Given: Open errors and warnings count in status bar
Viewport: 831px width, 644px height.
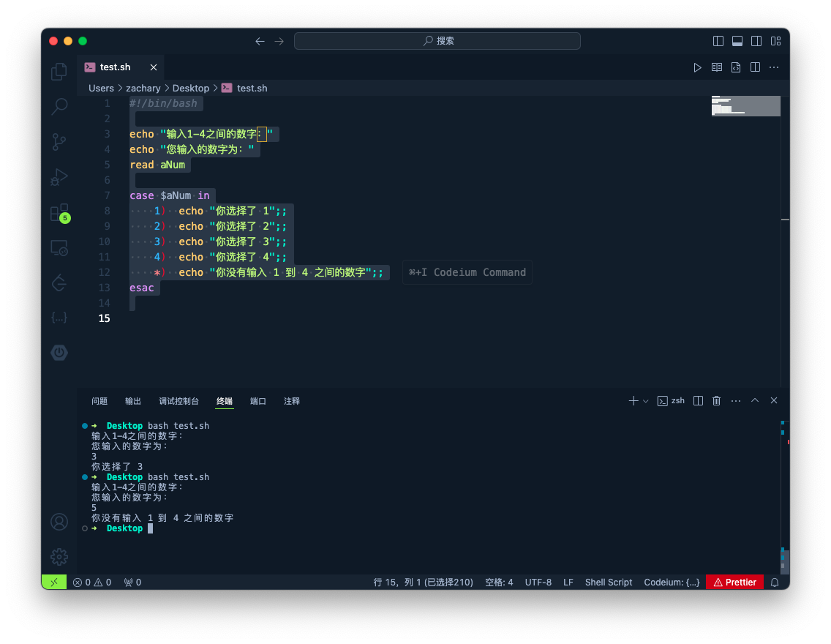Looking at the screenshot, I should click(92, 583).
